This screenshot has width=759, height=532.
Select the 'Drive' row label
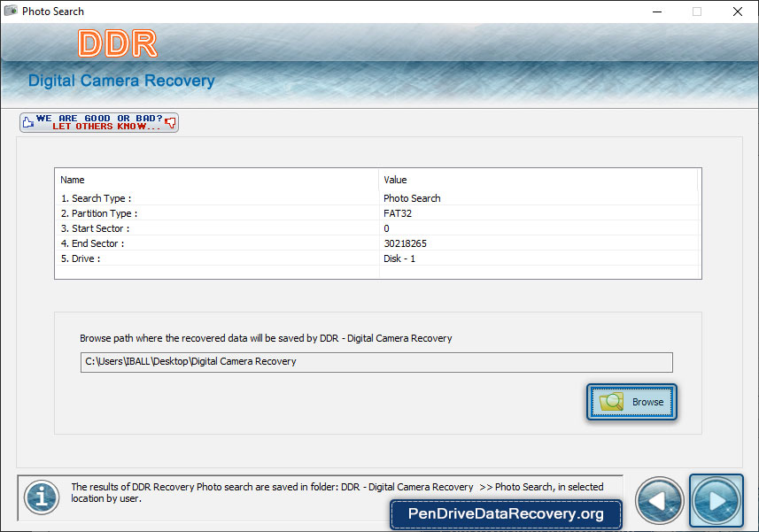81,258
